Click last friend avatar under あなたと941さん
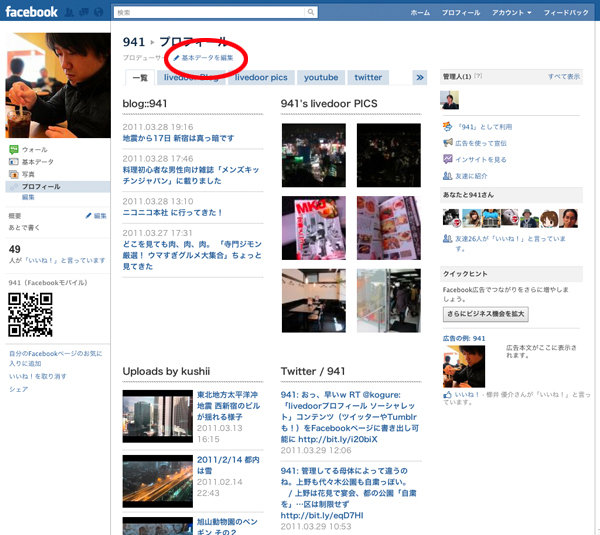The width and height of the screenshot is (600, 535). click(x=568, y=218)
